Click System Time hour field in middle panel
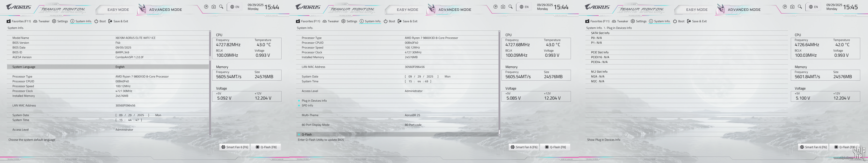Screen dimensions: 868x163 click(x=410, y=81)
